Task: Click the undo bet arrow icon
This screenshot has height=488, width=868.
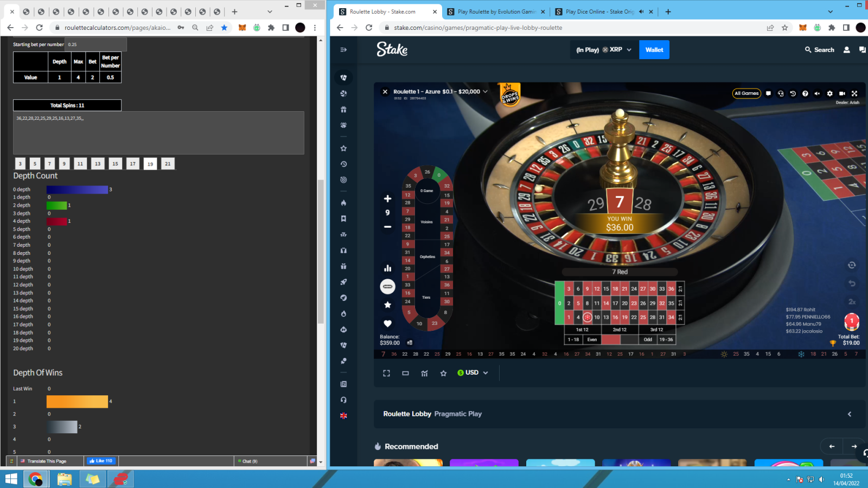Action: click(852, 284)
